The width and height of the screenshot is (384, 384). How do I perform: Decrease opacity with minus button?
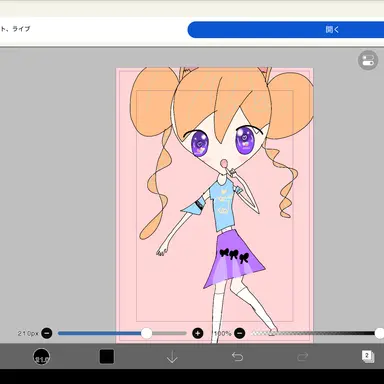239,333
